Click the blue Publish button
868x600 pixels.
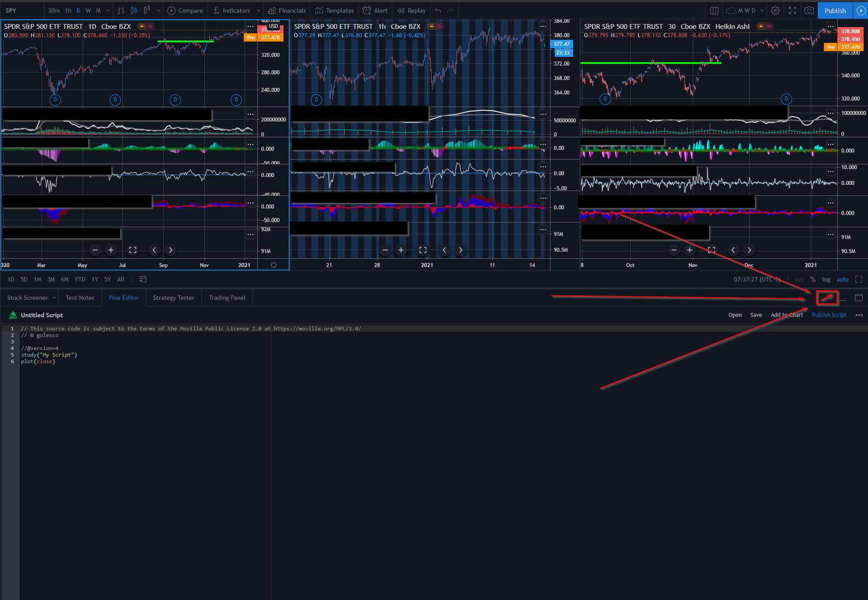pos(835,10)
